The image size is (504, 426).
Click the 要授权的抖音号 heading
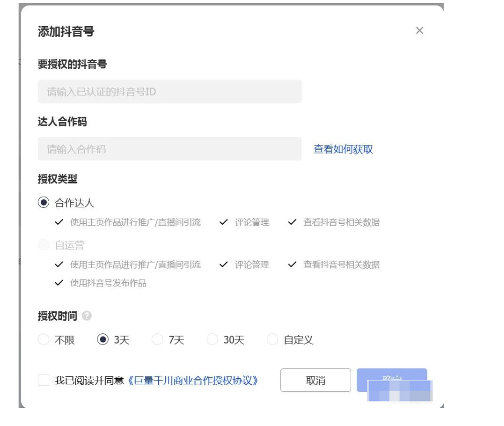tap(72, 64)
